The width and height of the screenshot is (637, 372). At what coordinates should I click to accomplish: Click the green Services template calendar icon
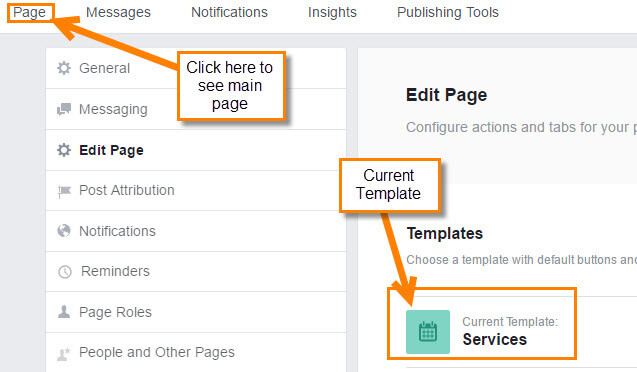[x=428, y=332]
